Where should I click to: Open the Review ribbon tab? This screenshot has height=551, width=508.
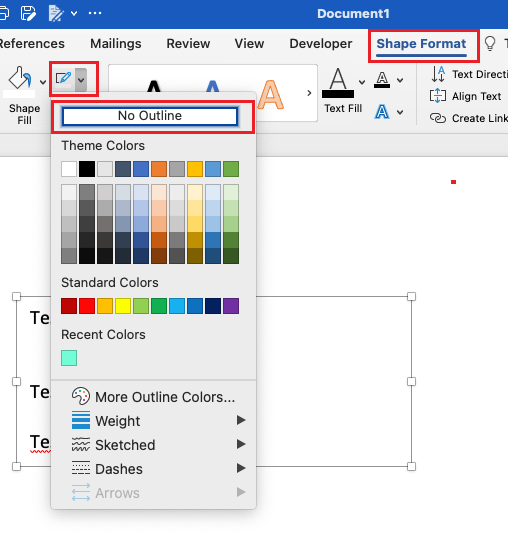[x=188, y=44]
